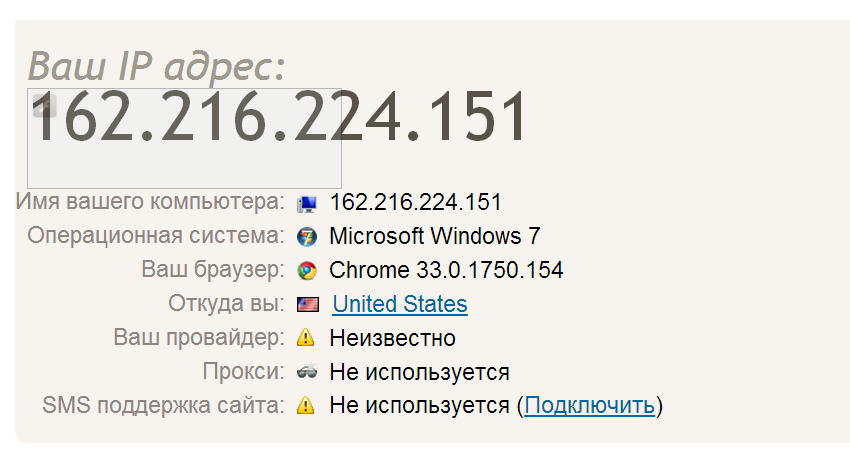Follow the Подключить link
The height and width of the screenshot is (451, 850).
[x=589, y=405]
